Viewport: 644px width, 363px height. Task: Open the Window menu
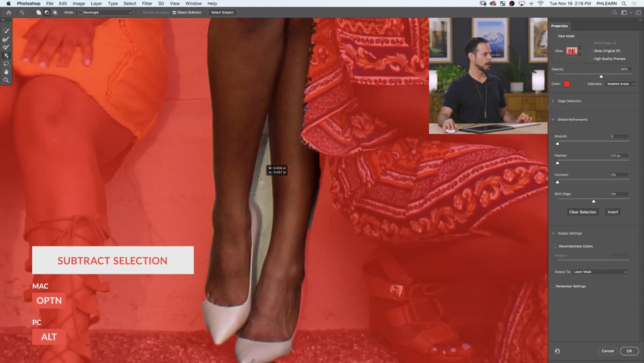pyautogui.click(x=194, y=3)
